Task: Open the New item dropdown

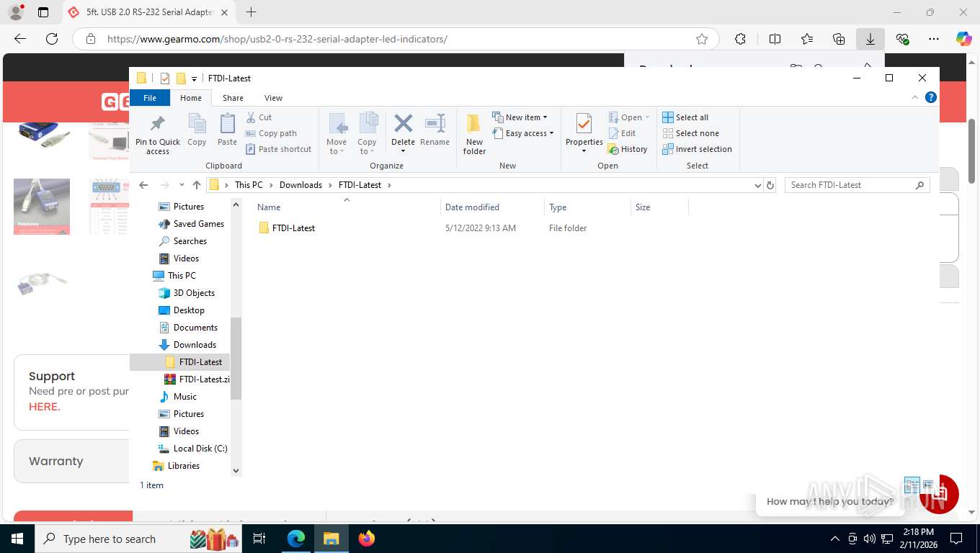Action: coord(520,117)
